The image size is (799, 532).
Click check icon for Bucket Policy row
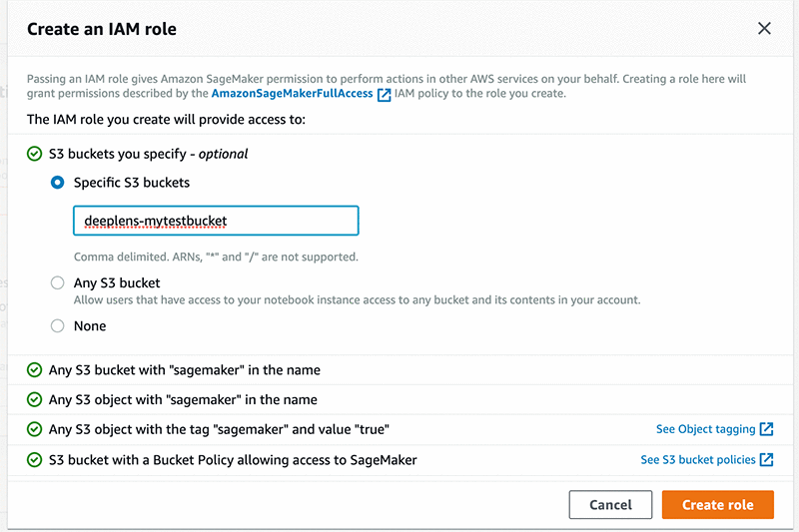[35, 460]
